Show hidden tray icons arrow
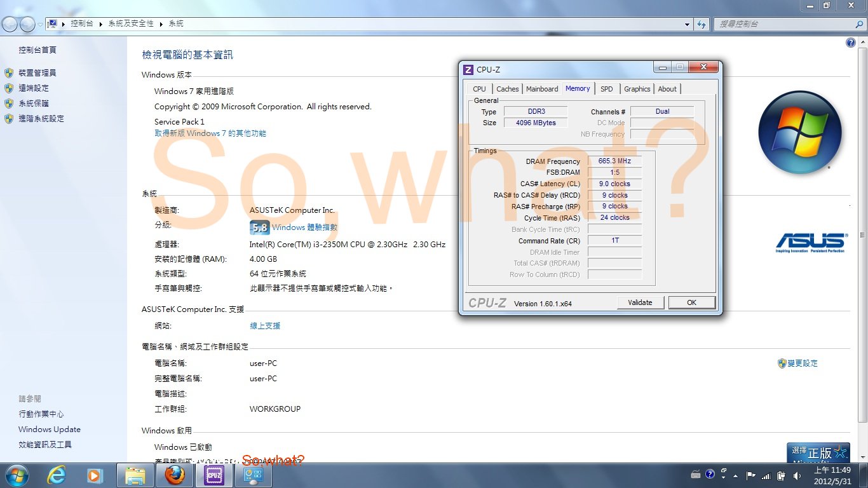The width and height of the screenshot is (868, 488). [x=736, y=475]
